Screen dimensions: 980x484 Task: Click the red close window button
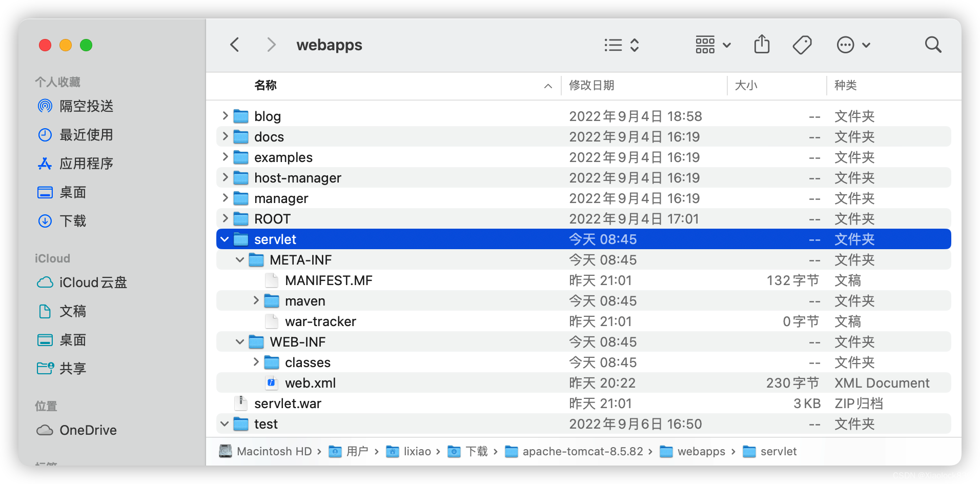(45, 45)
